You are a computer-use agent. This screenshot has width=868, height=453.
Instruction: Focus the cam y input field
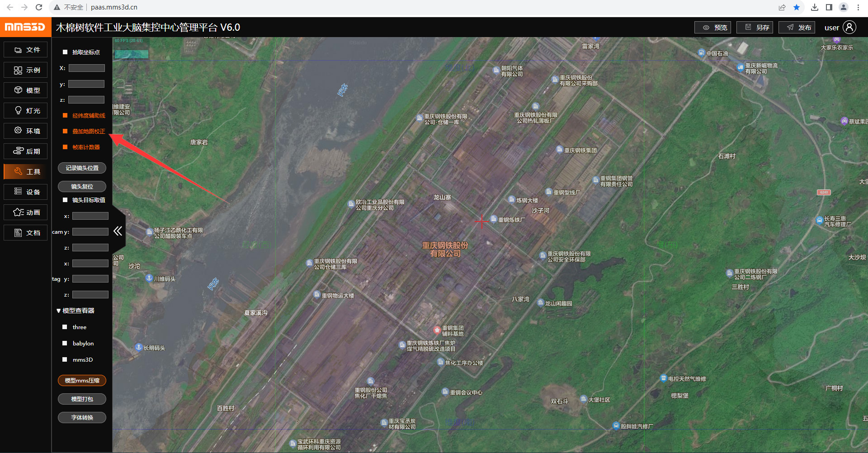(90, 232)
